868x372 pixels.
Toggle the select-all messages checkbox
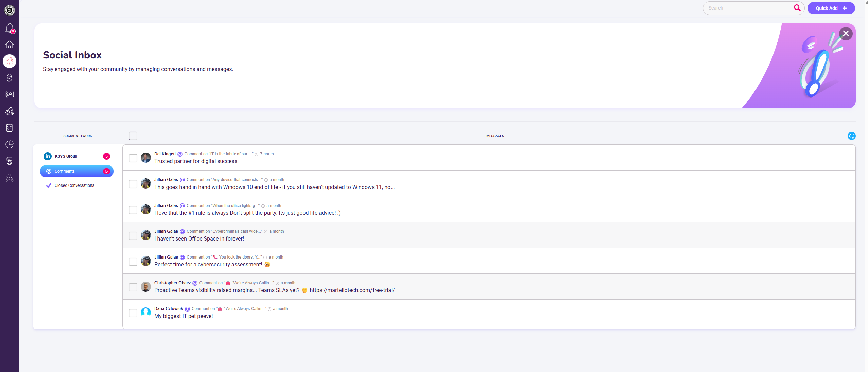[x=133, y=136]
